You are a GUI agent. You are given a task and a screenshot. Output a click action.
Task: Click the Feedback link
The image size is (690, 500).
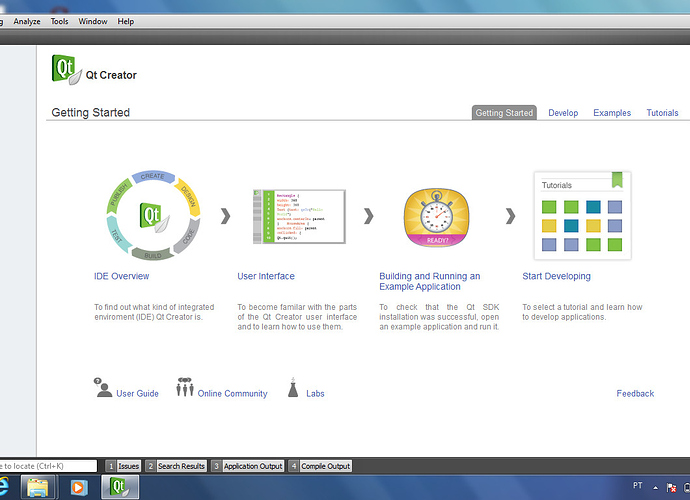pos(635,393)
